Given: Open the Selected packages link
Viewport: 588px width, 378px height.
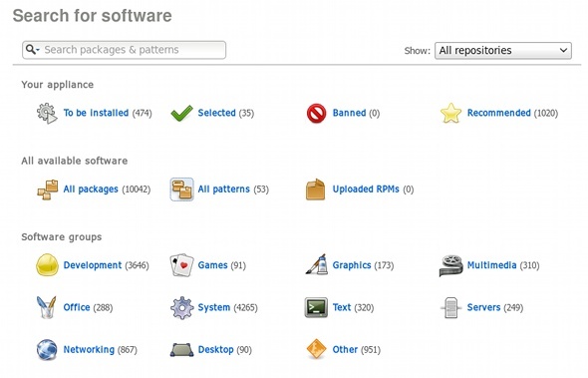Looking at the screenshot, I should click(x=216, y=113).
